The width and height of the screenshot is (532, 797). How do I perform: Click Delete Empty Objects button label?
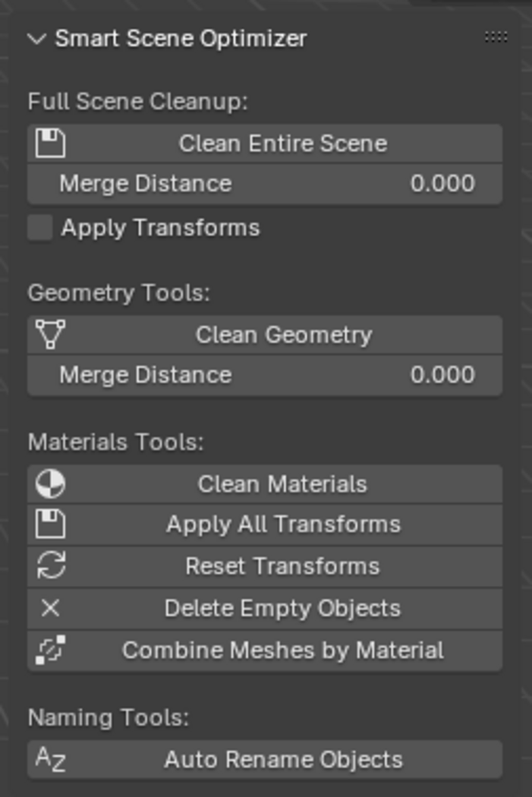point(282,608)
